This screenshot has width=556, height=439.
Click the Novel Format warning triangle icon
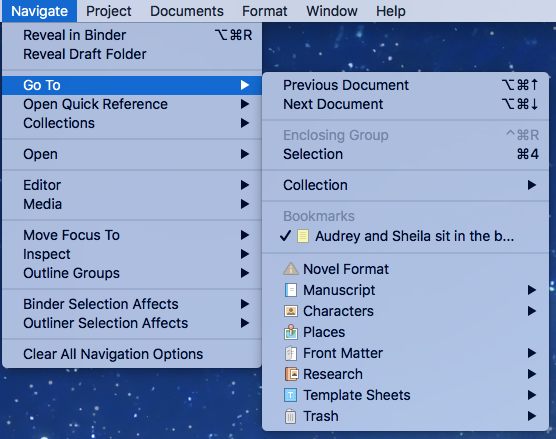tap(291, 269)
